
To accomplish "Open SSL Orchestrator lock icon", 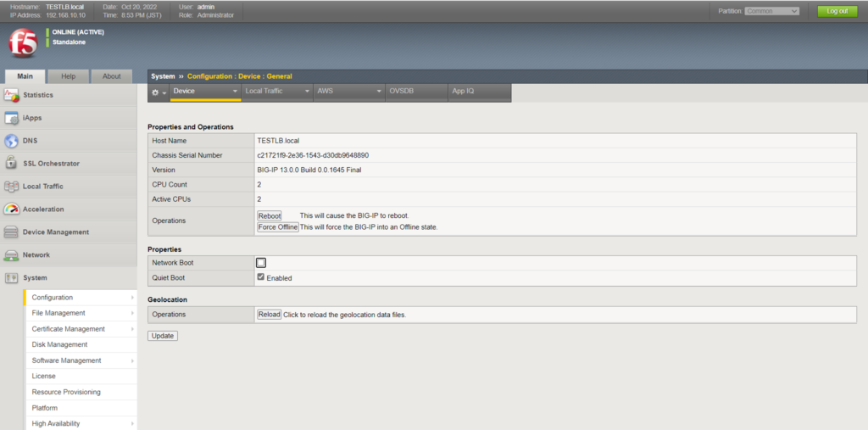I will point(12,164).
